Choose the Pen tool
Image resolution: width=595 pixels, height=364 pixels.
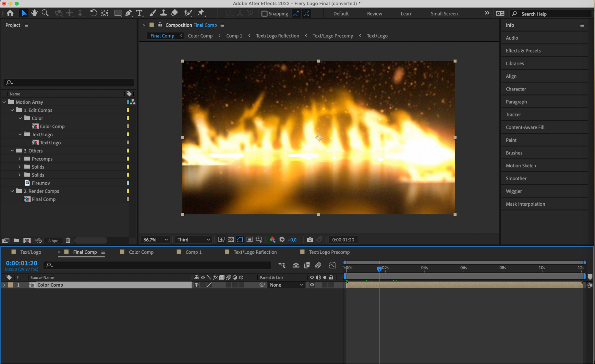128,13
